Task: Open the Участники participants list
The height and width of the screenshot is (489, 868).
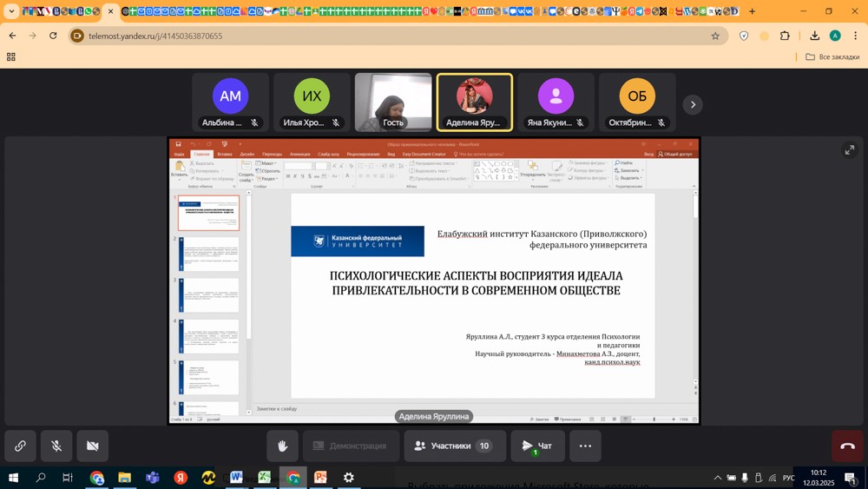Action: (454, 446)
